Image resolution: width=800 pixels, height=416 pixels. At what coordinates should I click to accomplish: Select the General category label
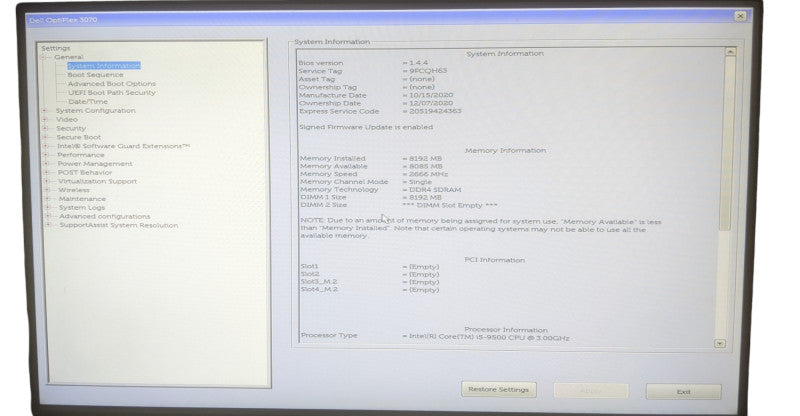tap(69, 57)
